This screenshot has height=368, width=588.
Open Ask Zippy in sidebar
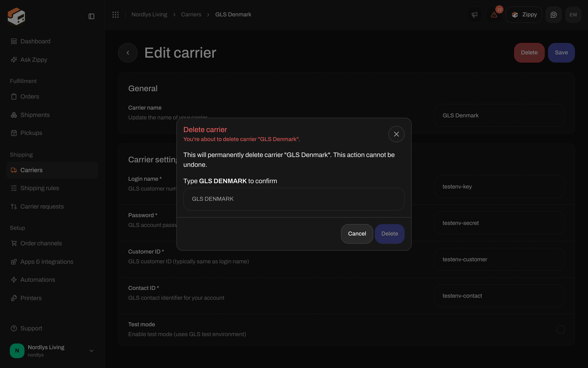pyautogui.click(x=52, y=60)
